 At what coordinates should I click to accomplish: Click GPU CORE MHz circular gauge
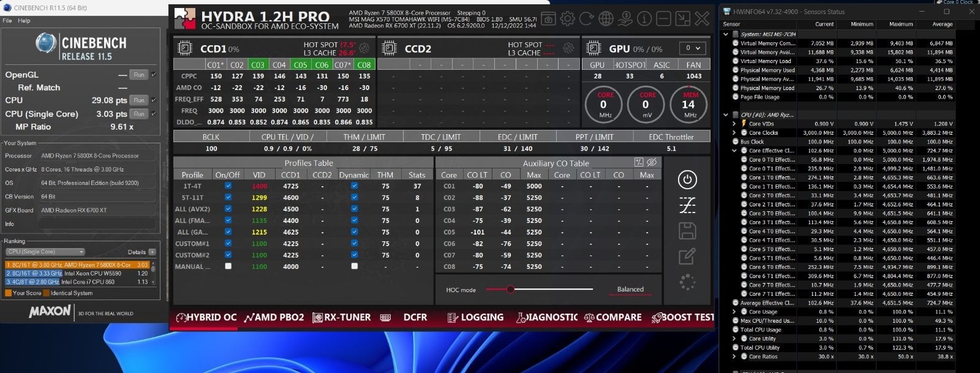(604, 104)
